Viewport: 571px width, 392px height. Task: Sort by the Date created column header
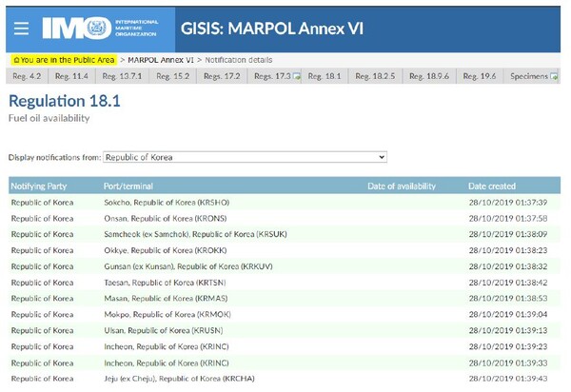point(491,186)
